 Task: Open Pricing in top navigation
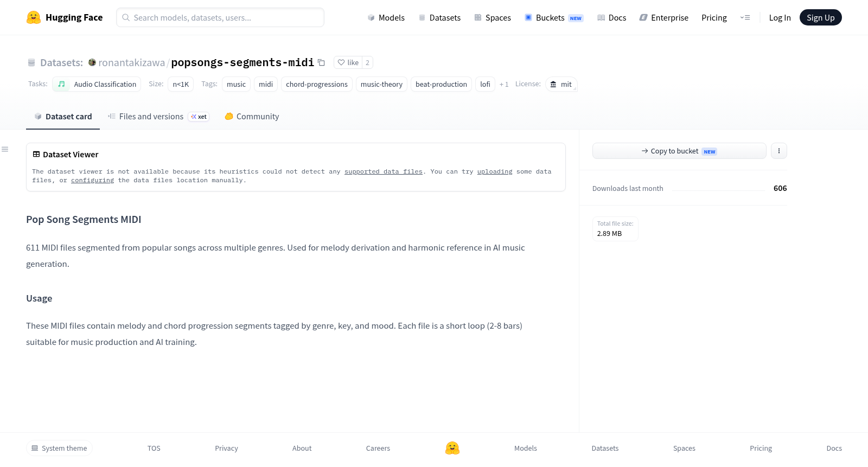pos(714,17)
